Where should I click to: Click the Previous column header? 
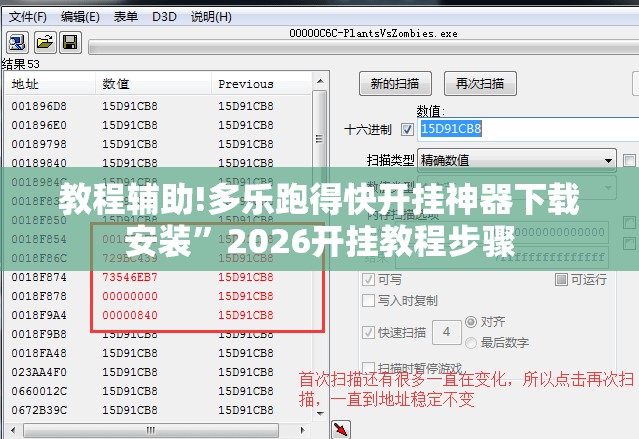(261, 84)
